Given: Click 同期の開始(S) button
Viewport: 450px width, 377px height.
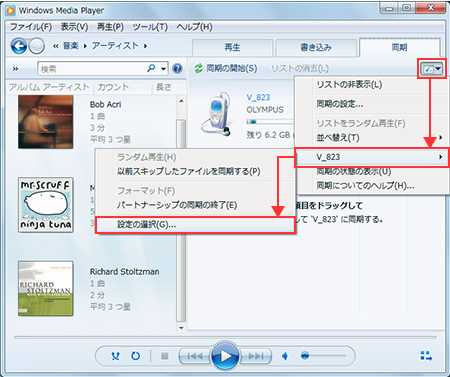Looking at the screenshot, I should [x=226, y=69].
